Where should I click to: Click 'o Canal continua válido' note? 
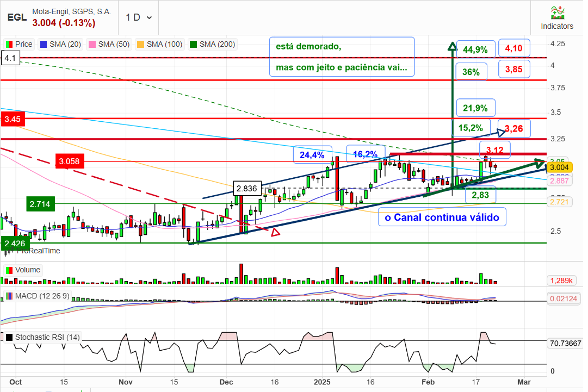(x=442, y=217)
